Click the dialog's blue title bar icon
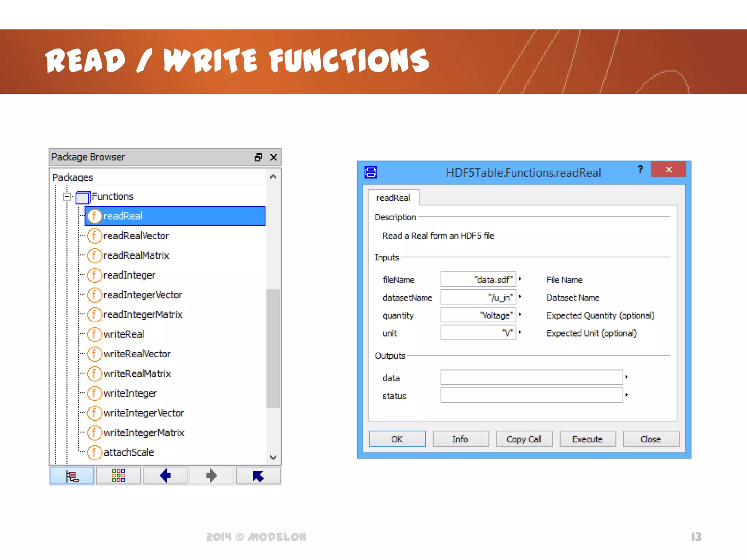Viewport: 747px width, 560px height. [x=371, y=172]
